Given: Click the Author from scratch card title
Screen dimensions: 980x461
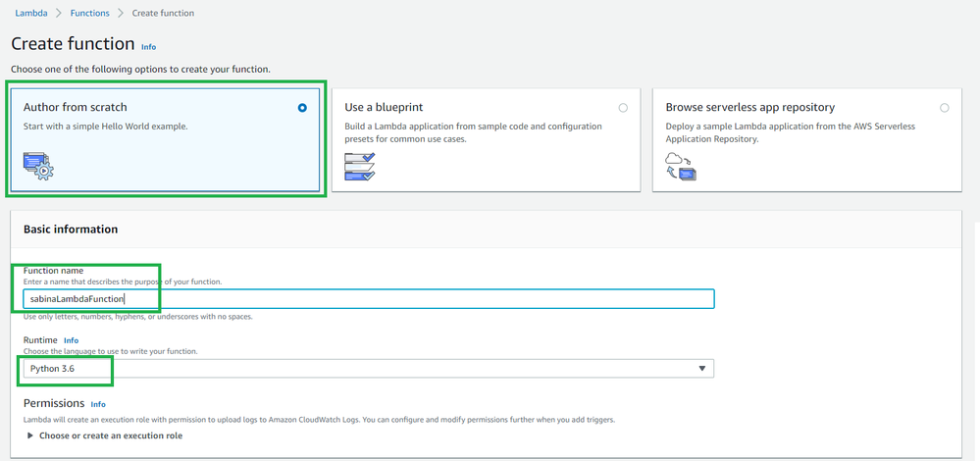Looking at the screenshot, I should point(76,107).
